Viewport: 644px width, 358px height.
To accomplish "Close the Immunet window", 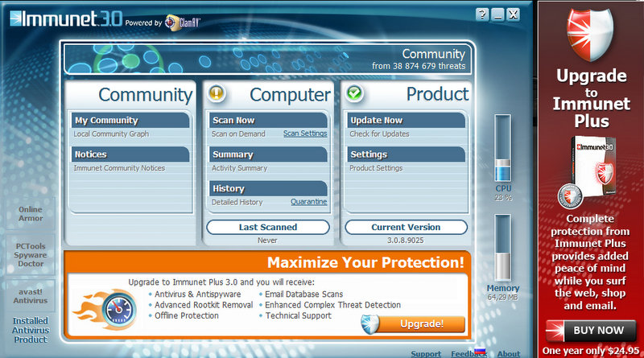I will [513, 14].
